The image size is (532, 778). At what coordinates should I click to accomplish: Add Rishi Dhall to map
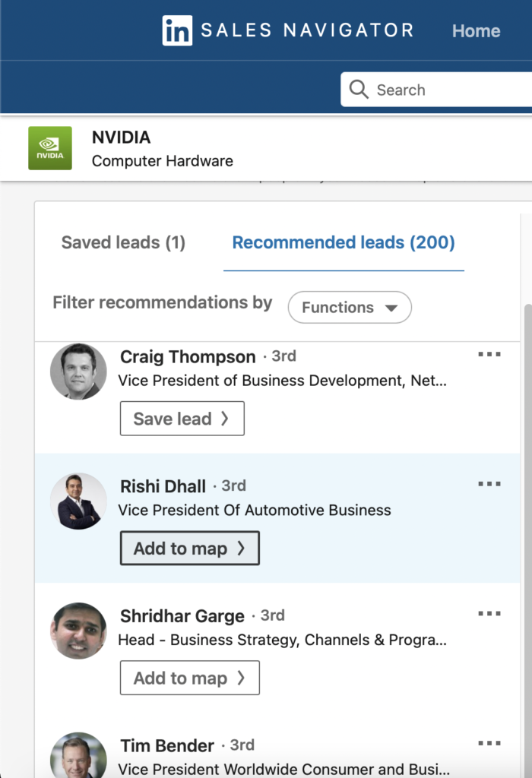tap(189, 549)
